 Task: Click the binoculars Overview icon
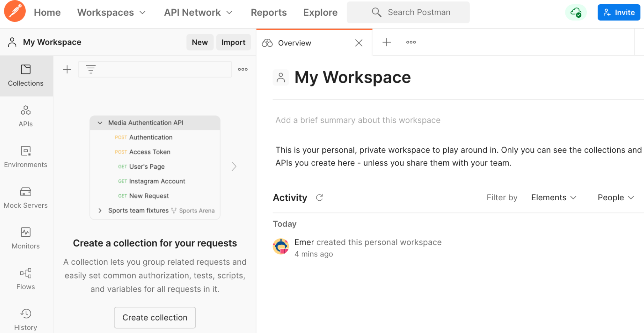[x=267, y=43]
